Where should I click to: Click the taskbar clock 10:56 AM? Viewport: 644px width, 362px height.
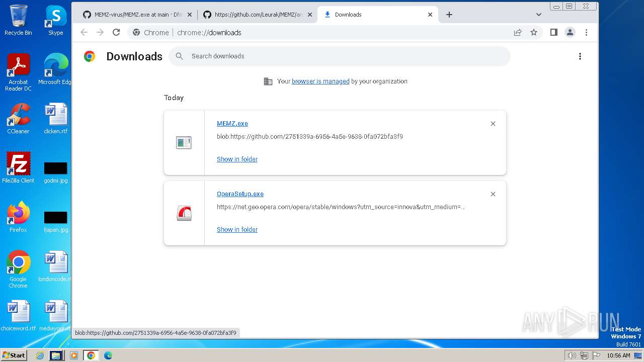click(x=618, y=355)
